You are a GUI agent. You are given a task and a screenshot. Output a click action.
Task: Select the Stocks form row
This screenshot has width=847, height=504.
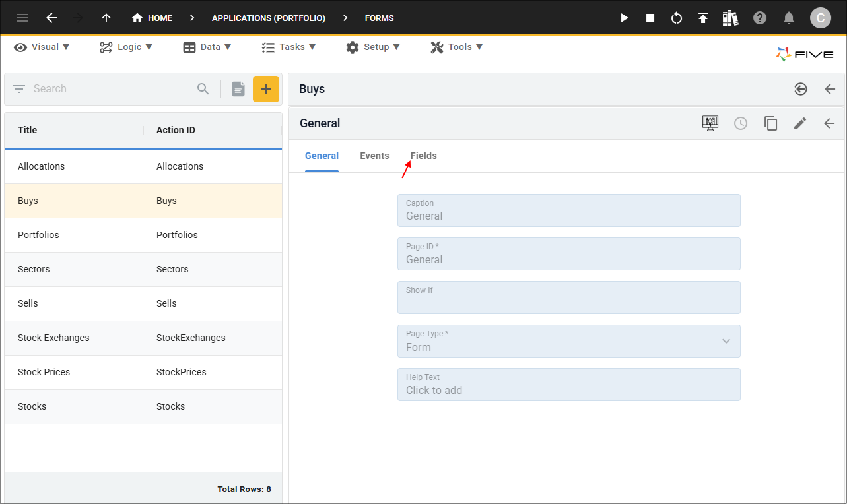(x=143, y=406)
